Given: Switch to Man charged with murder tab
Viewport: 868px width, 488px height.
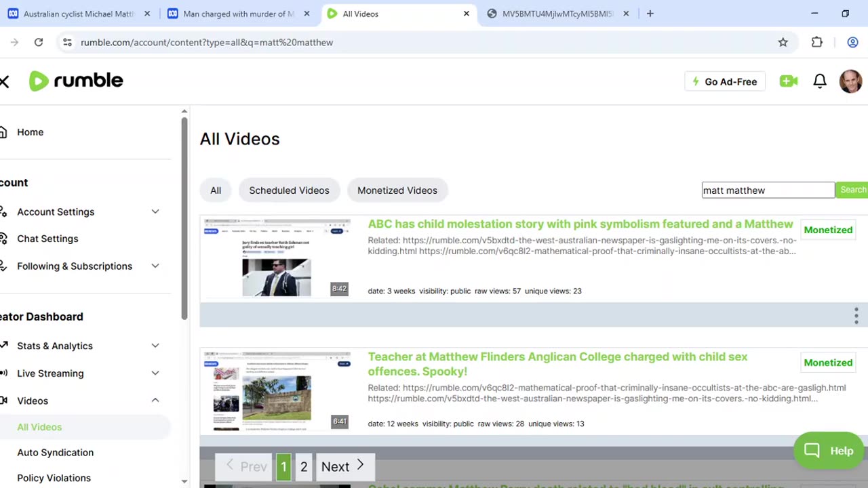Looking at the screenshot, I should click(239, 14).
